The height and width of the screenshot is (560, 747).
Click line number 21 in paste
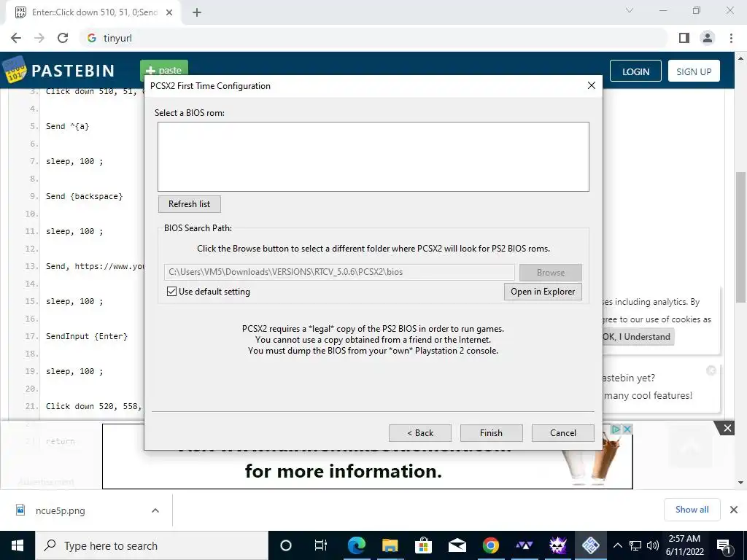[31, 406]
